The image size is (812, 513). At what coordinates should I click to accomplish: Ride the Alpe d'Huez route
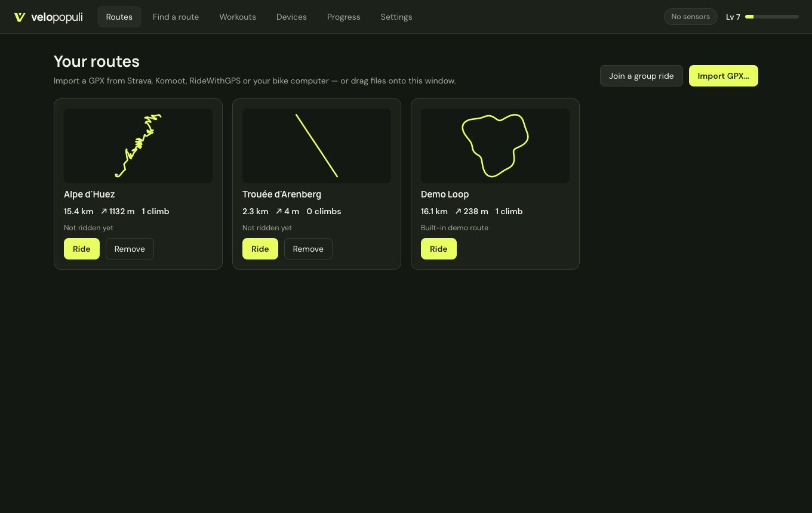tap(82, 249)
